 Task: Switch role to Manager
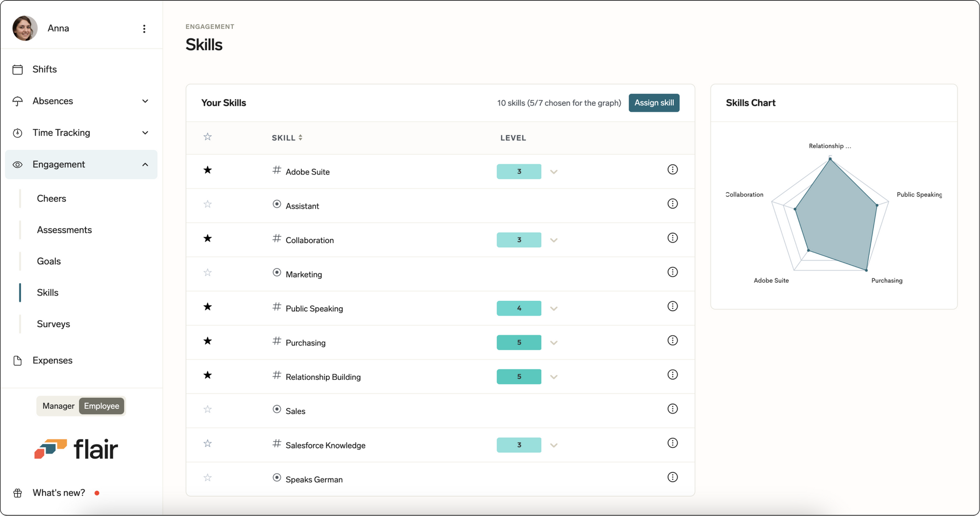pos(58,406)
